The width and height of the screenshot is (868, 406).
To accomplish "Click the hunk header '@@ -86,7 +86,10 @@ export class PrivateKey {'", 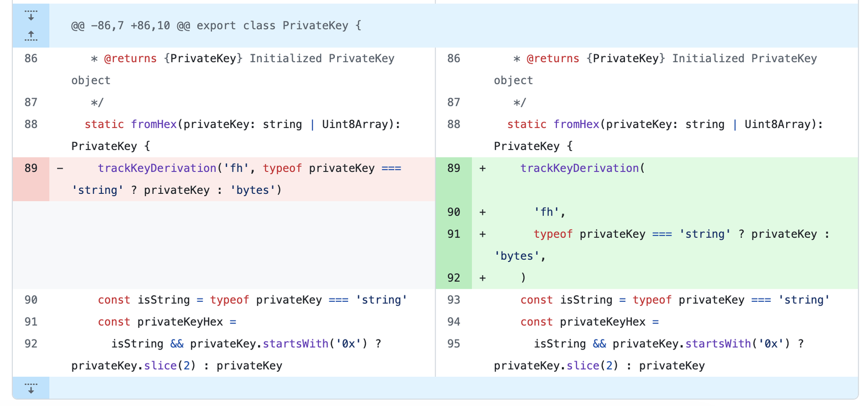I will tap(216, 25).
